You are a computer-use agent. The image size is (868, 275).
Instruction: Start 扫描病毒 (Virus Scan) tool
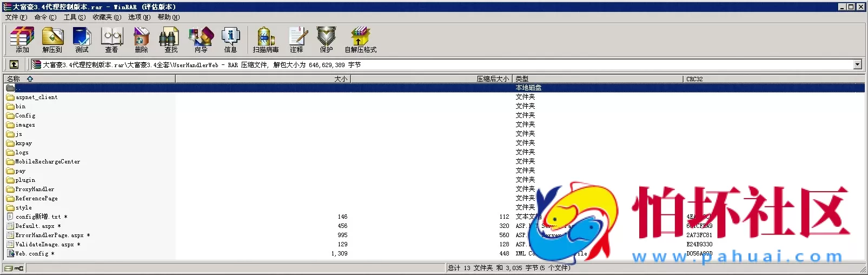tap(266, 40)
